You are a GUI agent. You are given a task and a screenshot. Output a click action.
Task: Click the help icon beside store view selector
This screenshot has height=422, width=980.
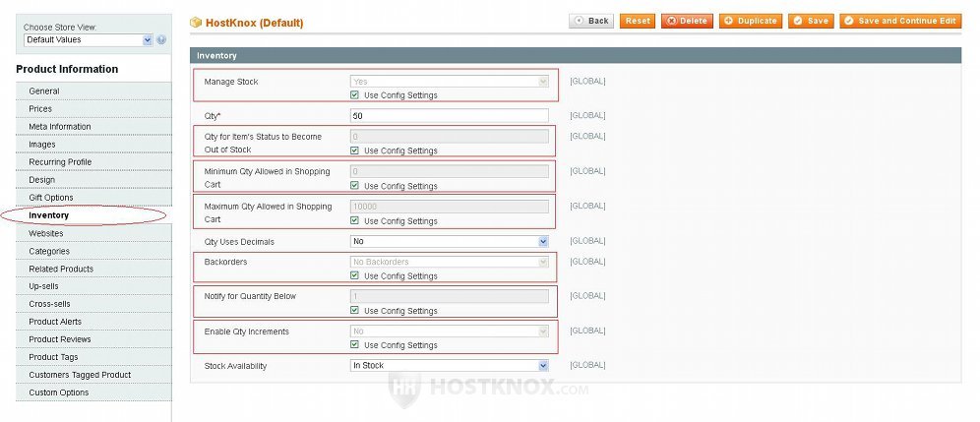[161, 40]
